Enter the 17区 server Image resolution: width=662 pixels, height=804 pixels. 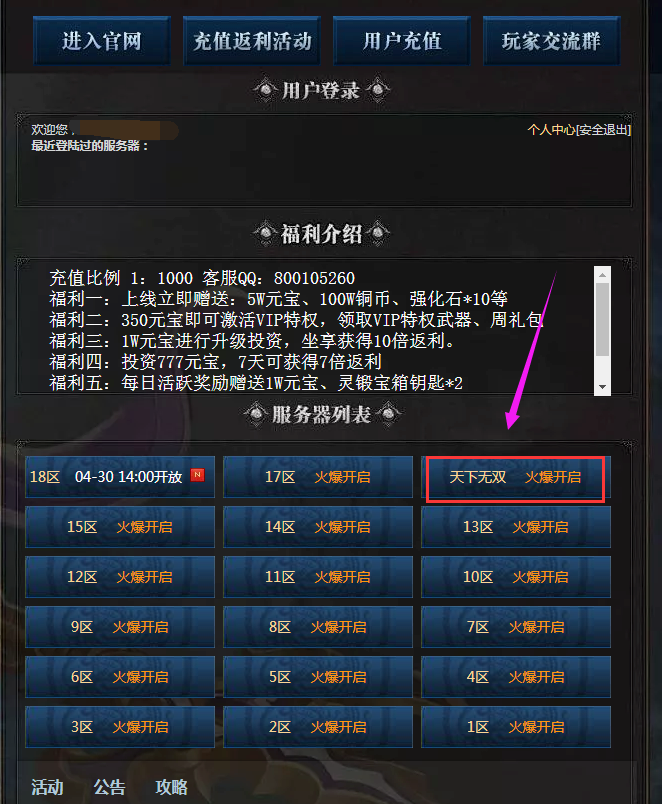(318, 477)
